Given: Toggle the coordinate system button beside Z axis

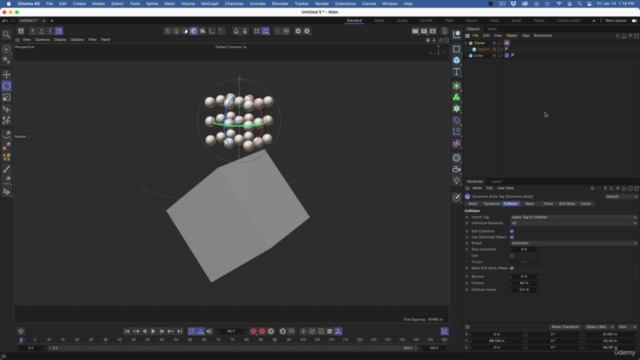Looking at the screenshot, I should tap(59, 31).
